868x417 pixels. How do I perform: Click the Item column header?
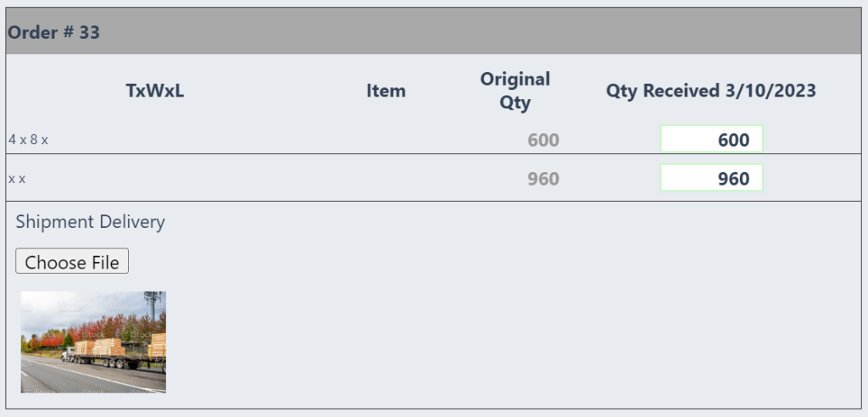(x=386, y=91)
